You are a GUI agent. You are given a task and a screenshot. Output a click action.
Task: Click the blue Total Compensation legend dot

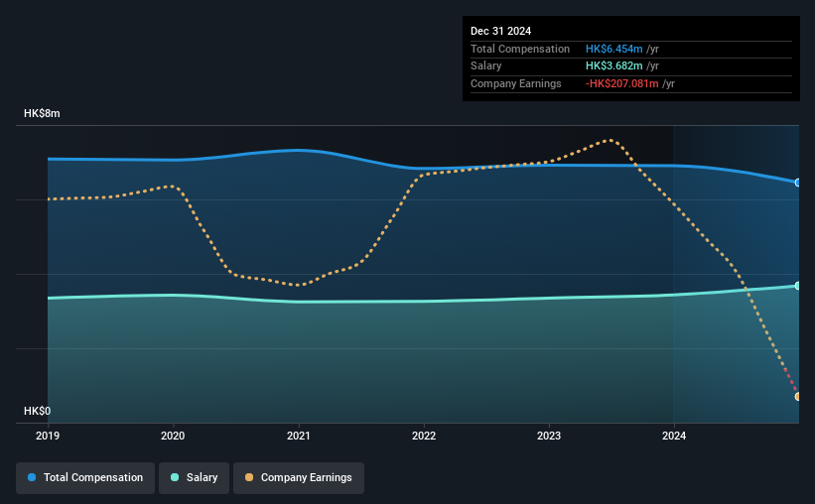click(32, 477)
